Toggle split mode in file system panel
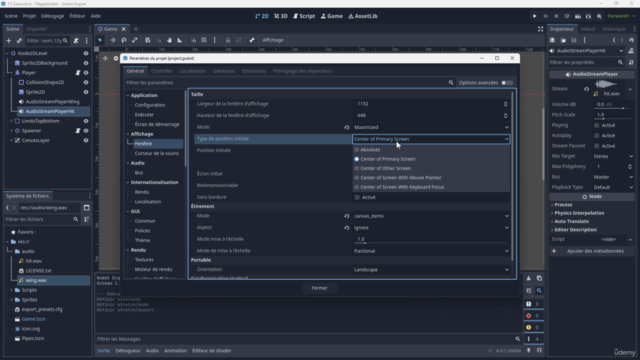 point(87,208)
